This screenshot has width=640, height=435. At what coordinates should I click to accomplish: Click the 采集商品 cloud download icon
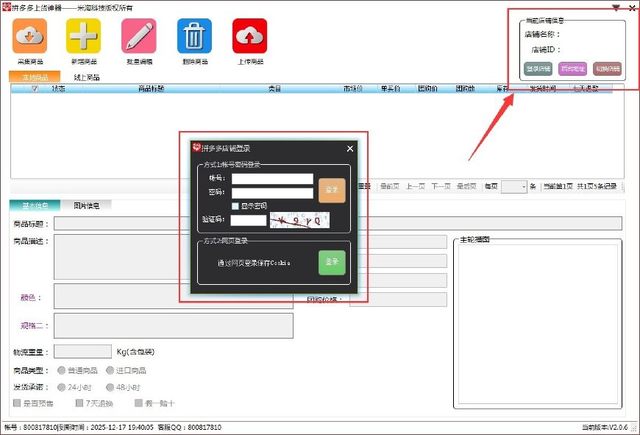29,36
